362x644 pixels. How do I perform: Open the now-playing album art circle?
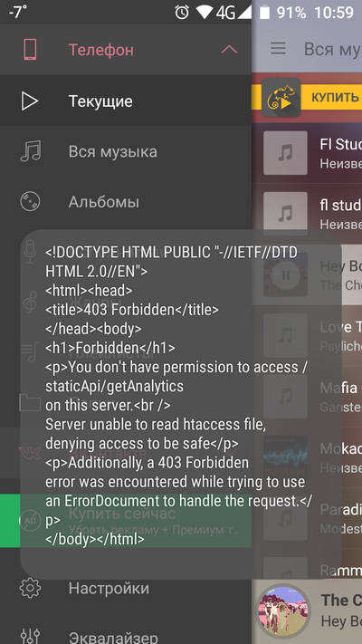point(282,610)
